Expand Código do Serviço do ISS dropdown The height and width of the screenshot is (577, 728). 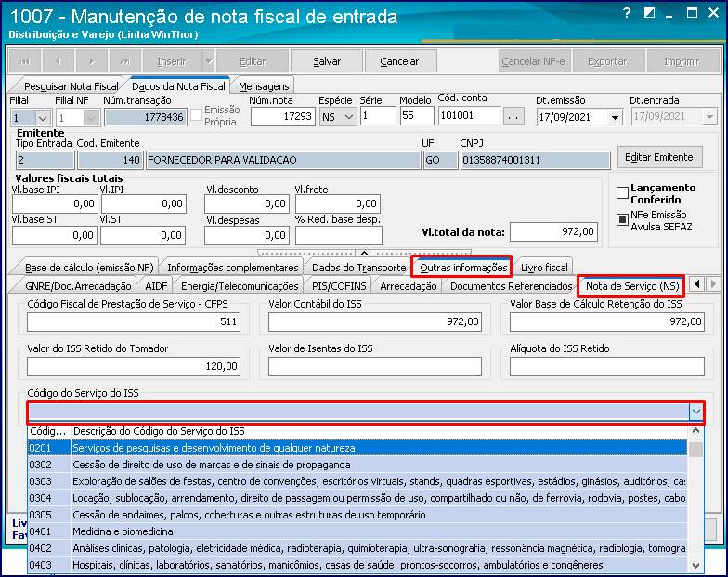(x=695, y=412)
